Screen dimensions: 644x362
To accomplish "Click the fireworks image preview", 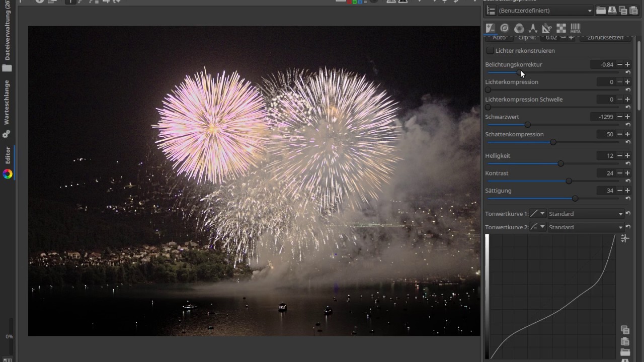I will 254,181.
